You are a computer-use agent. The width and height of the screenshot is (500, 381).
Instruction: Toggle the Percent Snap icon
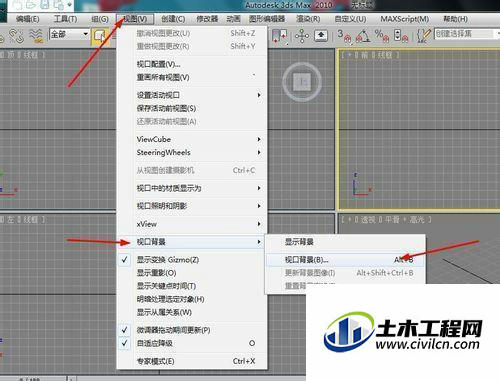click(x=382, y=35)
